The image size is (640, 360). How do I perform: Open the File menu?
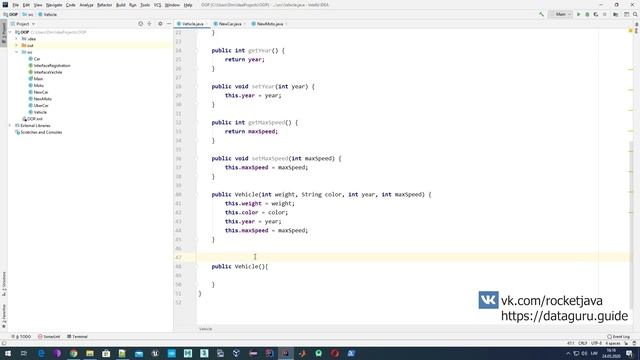click(x=16, y=5)
